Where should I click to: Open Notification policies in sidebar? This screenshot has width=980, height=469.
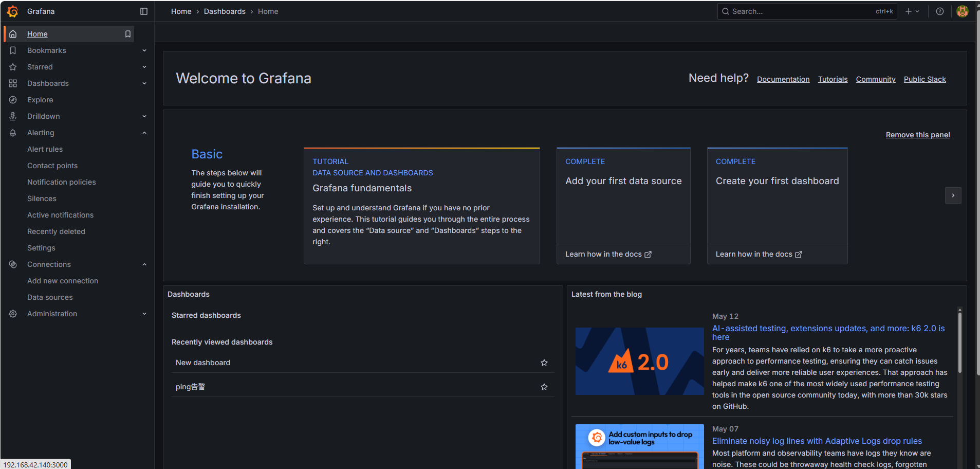tap(62, 182)
